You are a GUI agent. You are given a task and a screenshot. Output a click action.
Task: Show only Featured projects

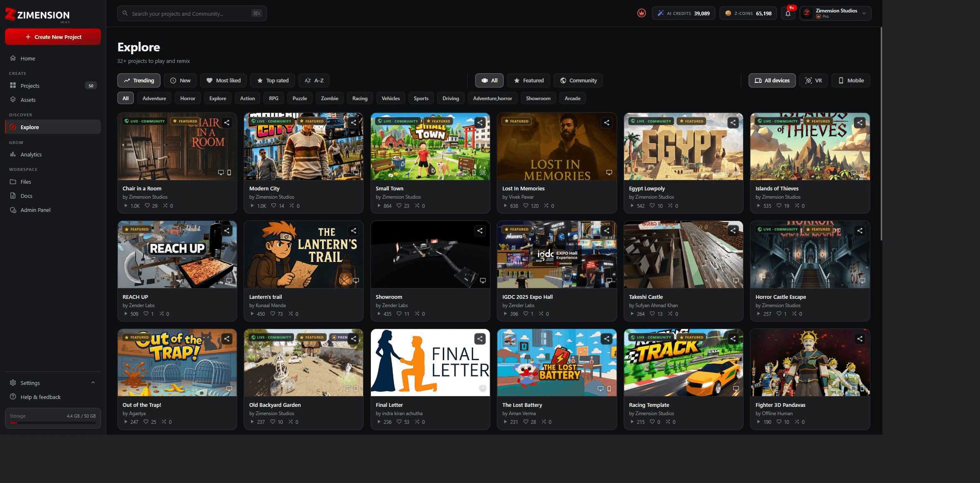528,80
